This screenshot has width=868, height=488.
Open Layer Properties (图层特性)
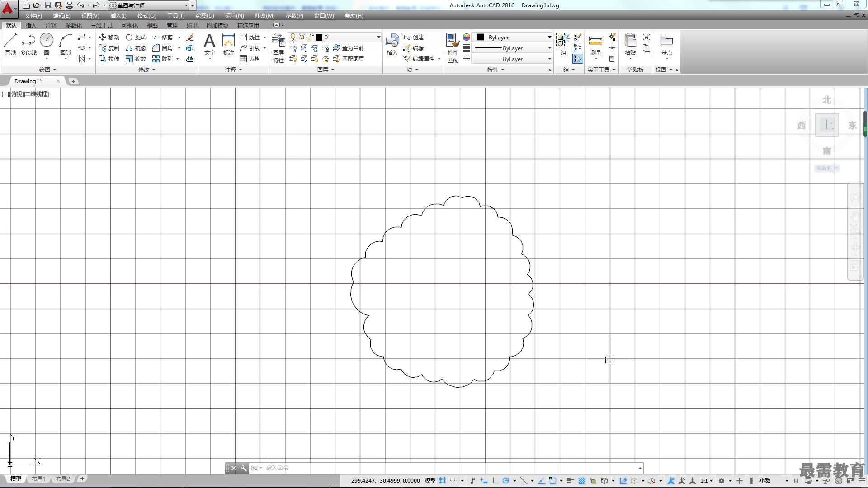pos(278,47)
